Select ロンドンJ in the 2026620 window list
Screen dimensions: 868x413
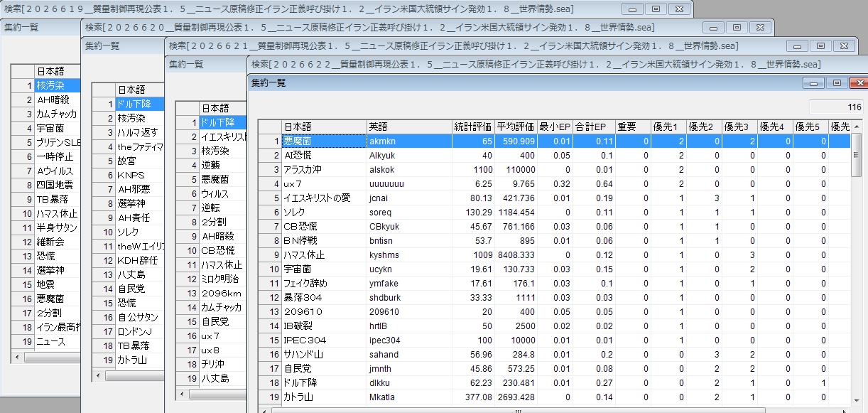[x=140, y=331]
